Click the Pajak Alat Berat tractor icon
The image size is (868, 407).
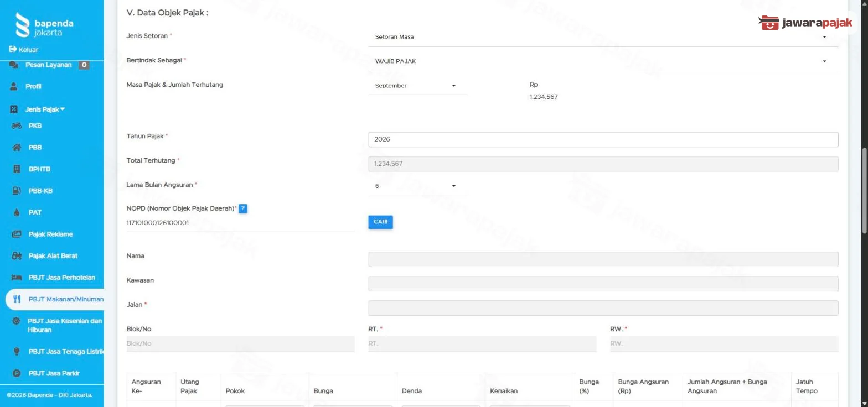coord(17,256)
